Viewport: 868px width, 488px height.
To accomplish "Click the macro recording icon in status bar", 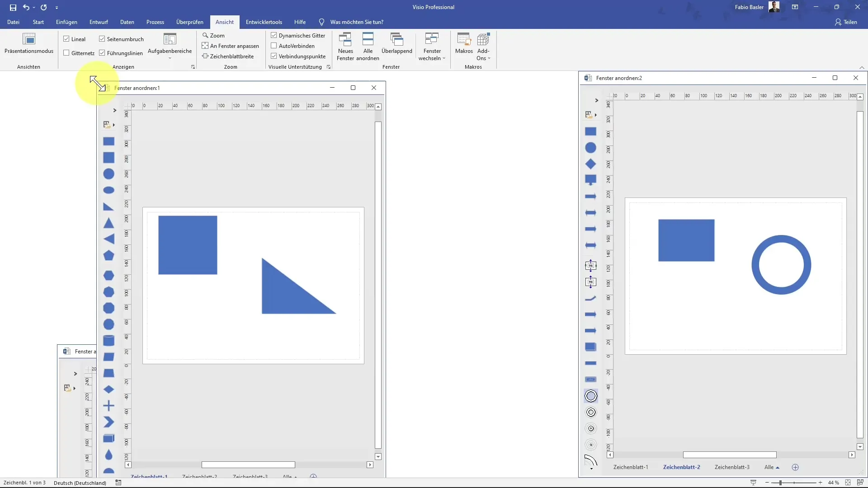I will (118, 483).
